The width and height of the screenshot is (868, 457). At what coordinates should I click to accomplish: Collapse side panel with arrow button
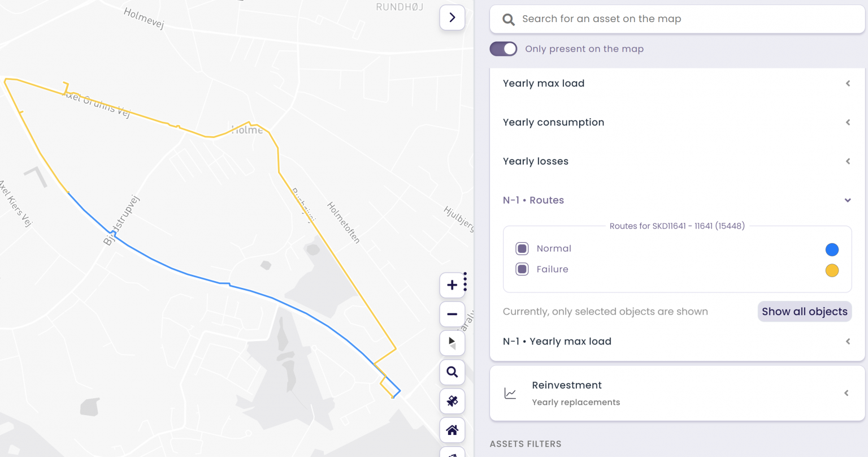pos(452,18)
